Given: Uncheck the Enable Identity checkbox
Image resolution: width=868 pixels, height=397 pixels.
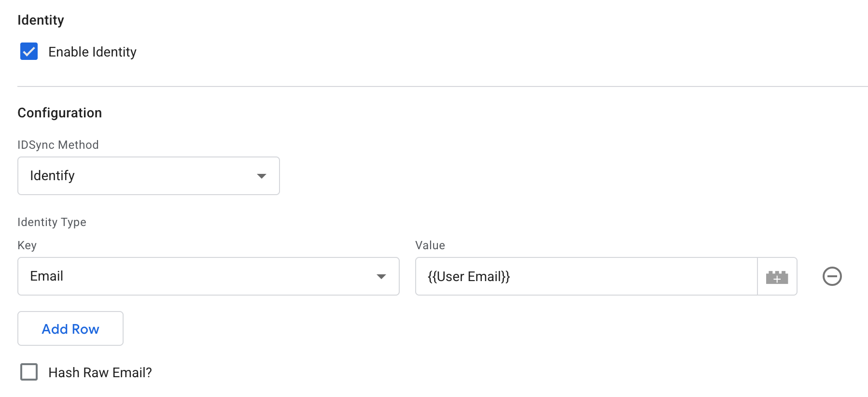Looking at the screenshot, I should pos(29,52).
